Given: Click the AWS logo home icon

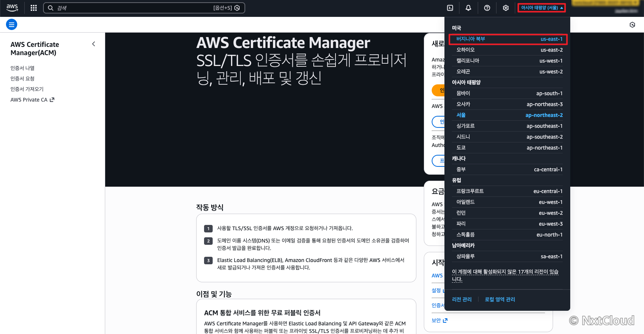Looking at the screenshot, I should [12, 8].
